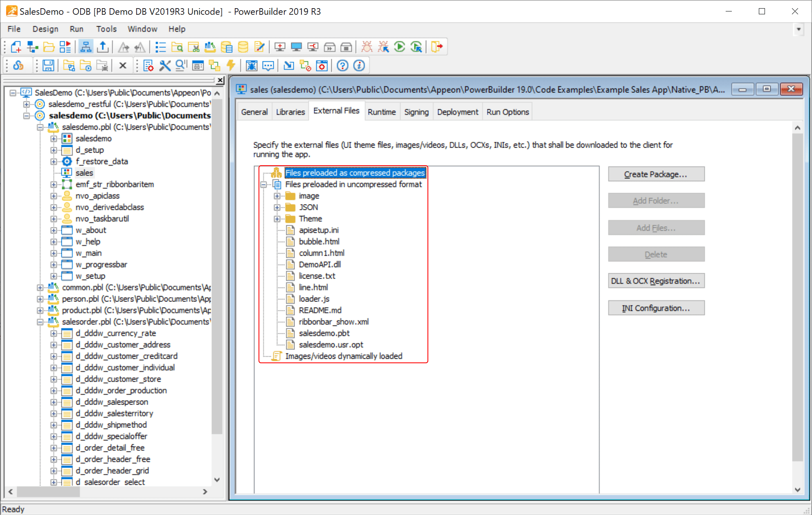Click the Output upload-arrow toolbar icon

point(103,47)
